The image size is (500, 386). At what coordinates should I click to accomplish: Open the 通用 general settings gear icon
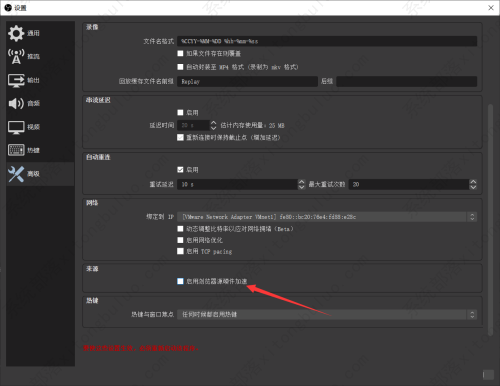coord(16,33)
